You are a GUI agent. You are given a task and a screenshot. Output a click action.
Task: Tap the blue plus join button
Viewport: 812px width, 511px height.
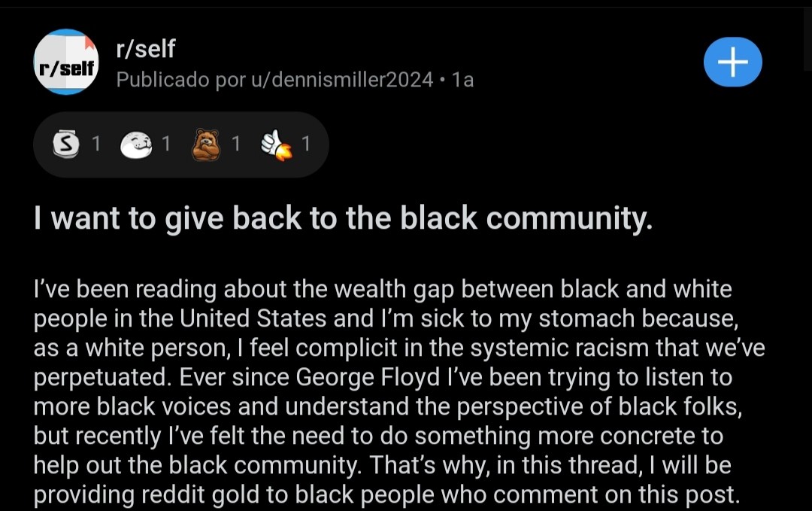point(732,62)
